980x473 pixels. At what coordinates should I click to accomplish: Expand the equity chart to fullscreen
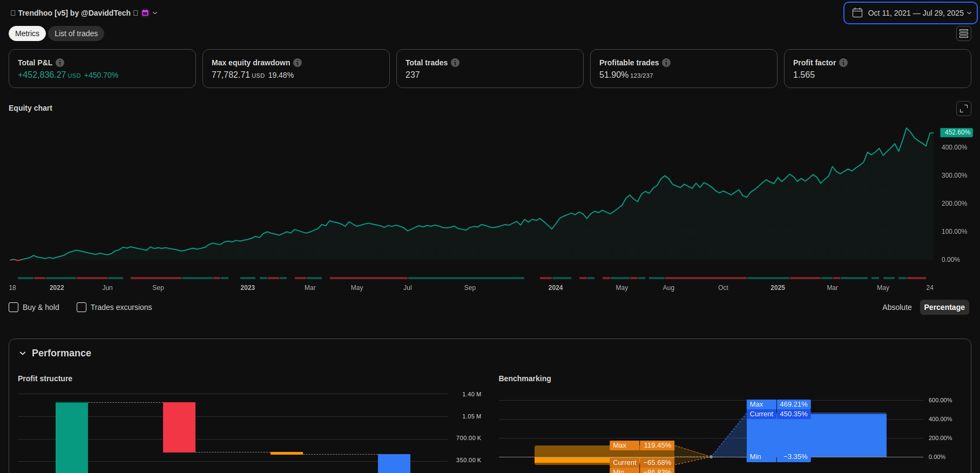(x=963, y=109)
